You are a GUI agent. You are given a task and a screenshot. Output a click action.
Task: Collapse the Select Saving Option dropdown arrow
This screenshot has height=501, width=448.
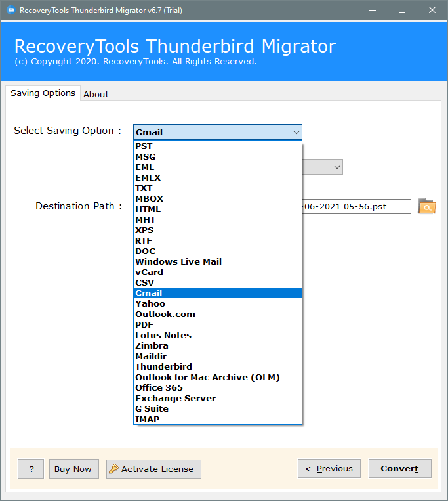pos(296,132)
